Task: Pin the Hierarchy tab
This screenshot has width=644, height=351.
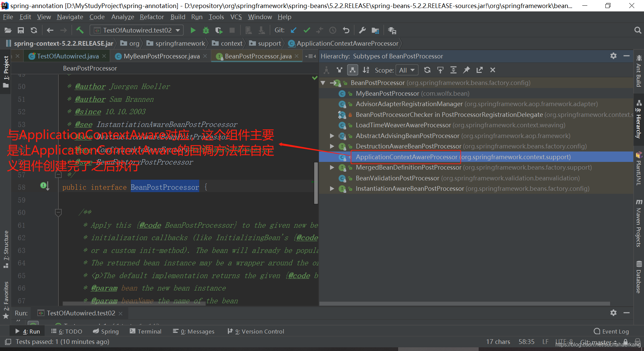Action: click(x=467, y=70)
